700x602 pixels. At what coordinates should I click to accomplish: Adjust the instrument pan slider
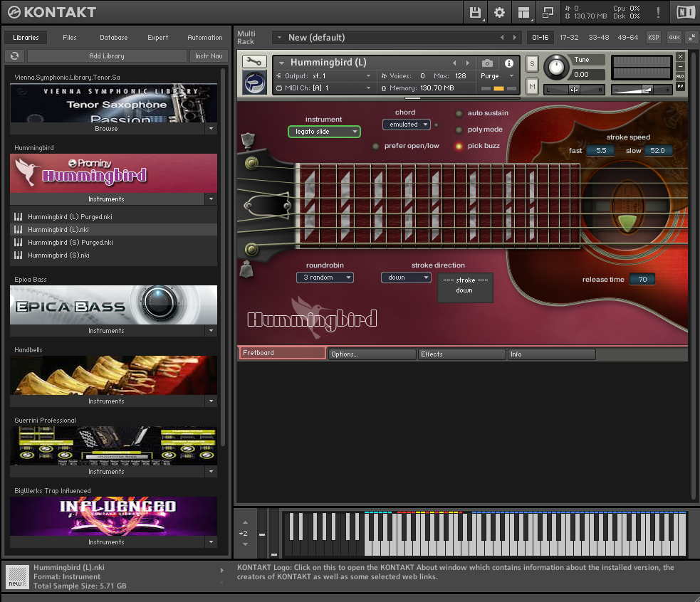tap(574, 90)
